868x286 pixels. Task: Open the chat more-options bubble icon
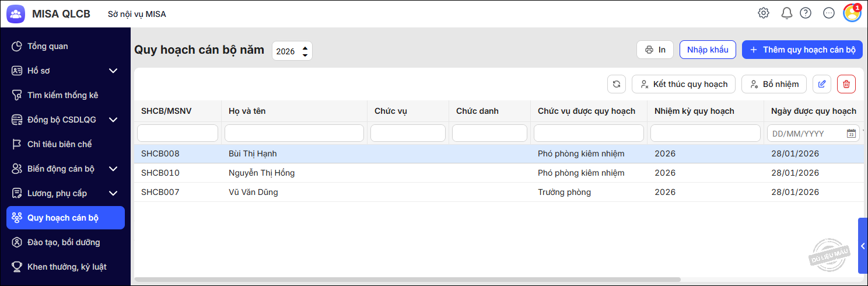pyautogui.click(x=829, y=13)
